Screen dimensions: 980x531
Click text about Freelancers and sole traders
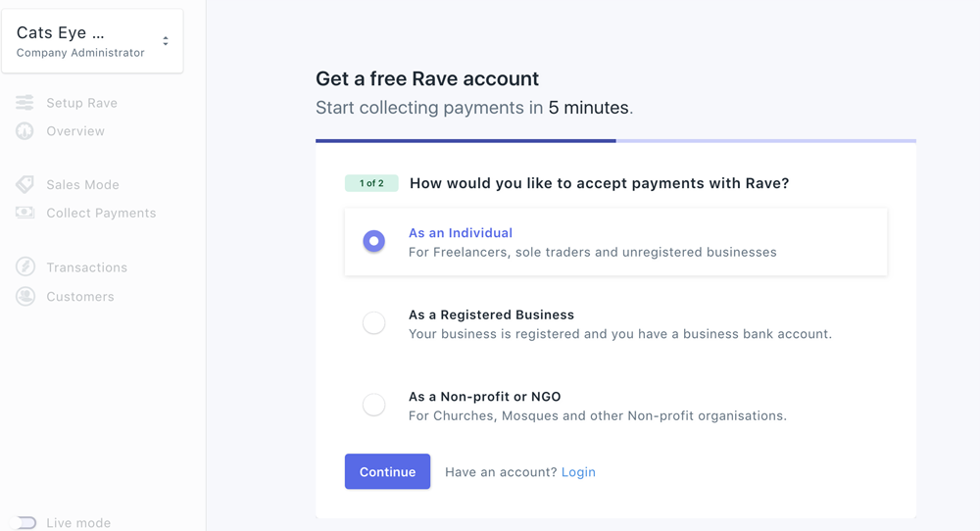point(593,253)
